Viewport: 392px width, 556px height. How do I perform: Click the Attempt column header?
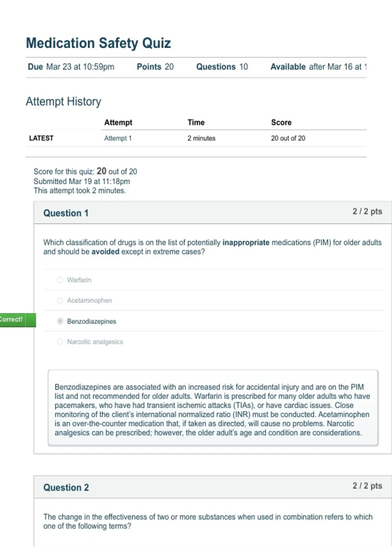click(118, 122)
